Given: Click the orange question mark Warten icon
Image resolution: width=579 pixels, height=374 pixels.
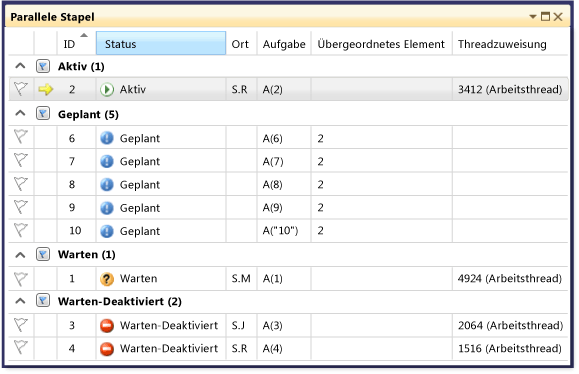Looking at the screenshot, I should 107,279.
